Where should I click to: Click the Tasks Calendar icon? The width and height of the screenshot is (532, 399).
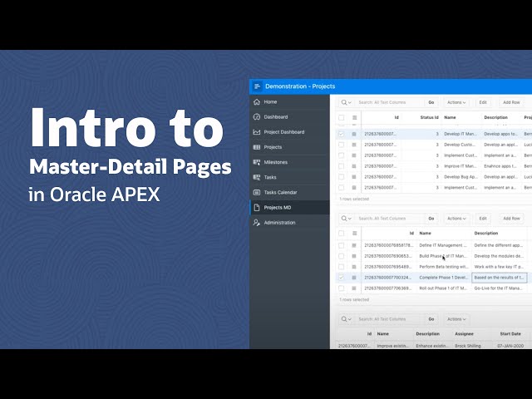tap(257, 192)
